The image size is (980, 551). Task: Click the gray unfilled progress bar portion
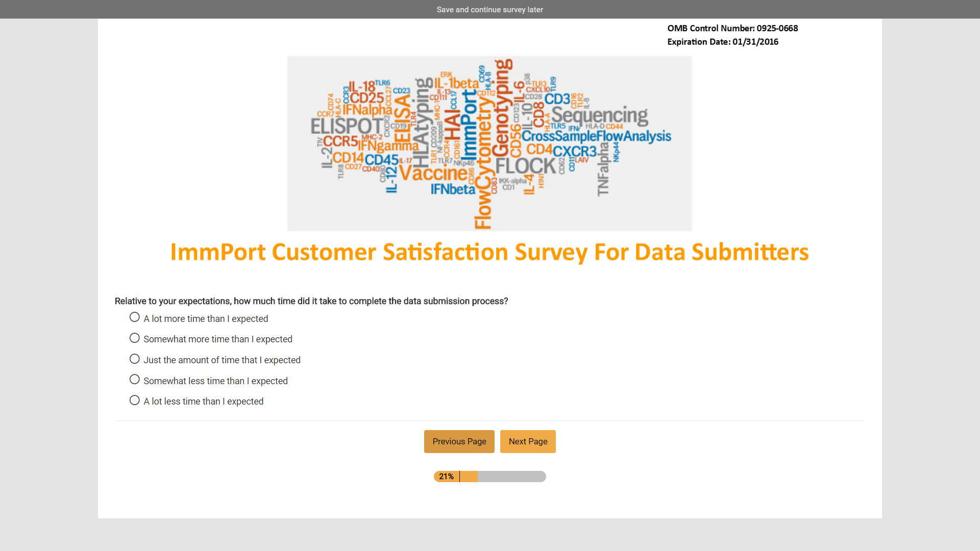[x=511, y=477]
